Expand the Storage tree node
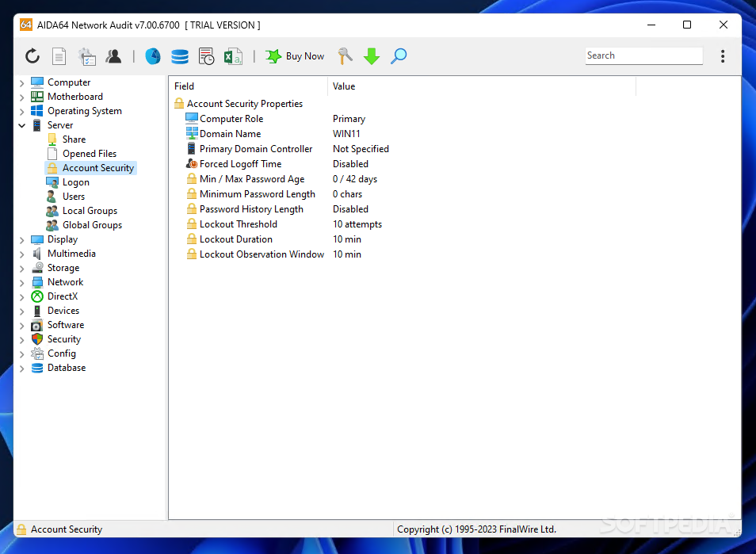Screen dimensions: 756x554 point(21,268)
